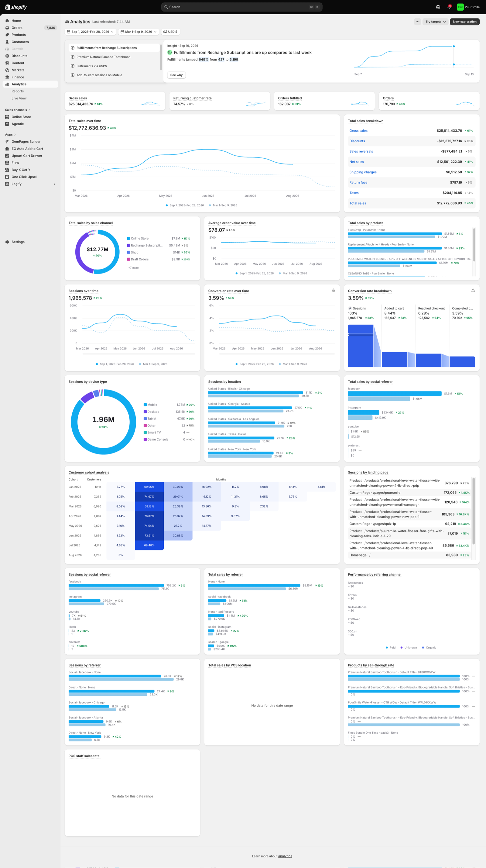Open Settings gear in sidebar
Viewport: 486px width, 868px height.
pyautogui.click(x=7, y=242)
